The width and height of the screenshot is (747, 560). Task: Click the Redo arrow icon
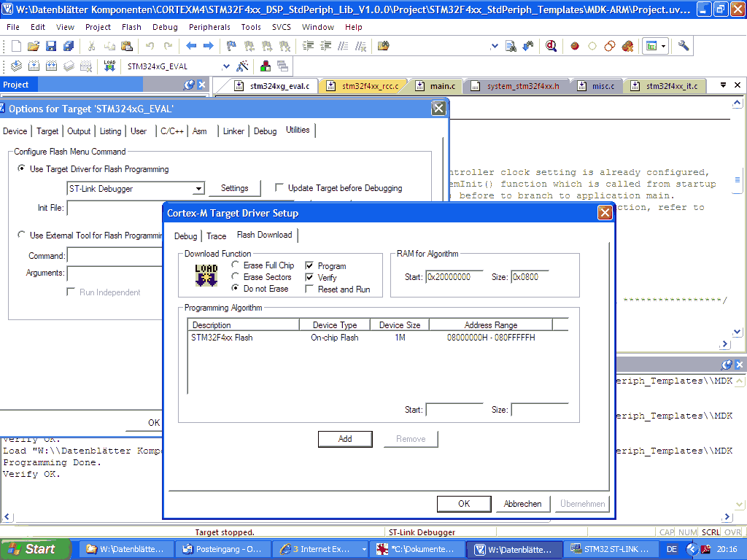coord(168,46)
